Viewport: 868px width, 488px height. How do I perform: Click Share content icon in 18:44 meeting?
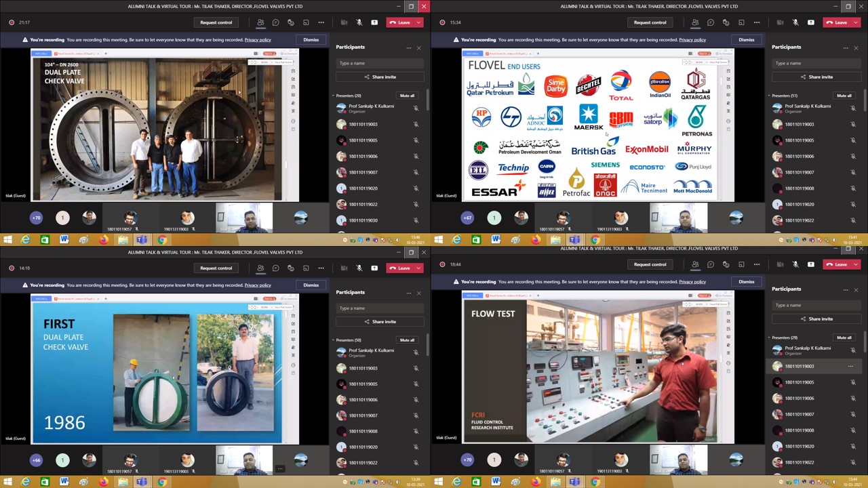(811, 264)
